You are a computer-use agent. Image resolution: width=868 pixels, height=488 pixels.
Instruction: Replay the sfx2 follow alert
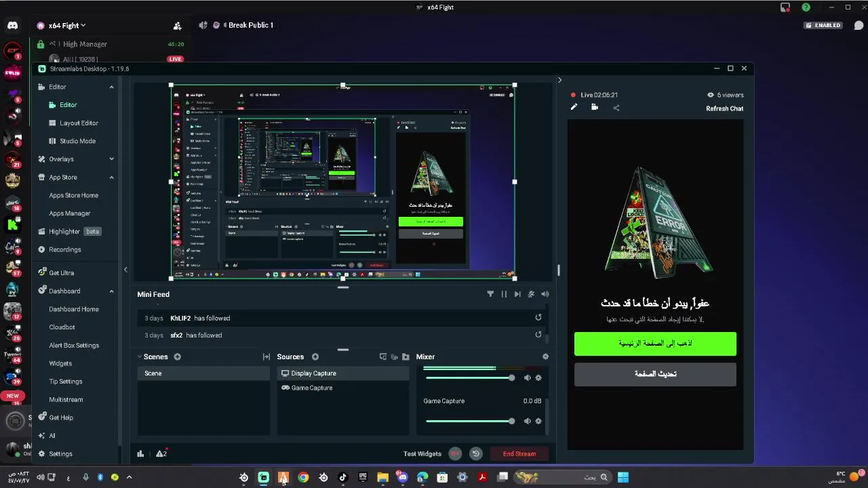pyautogui.click(x=538, y=334)
